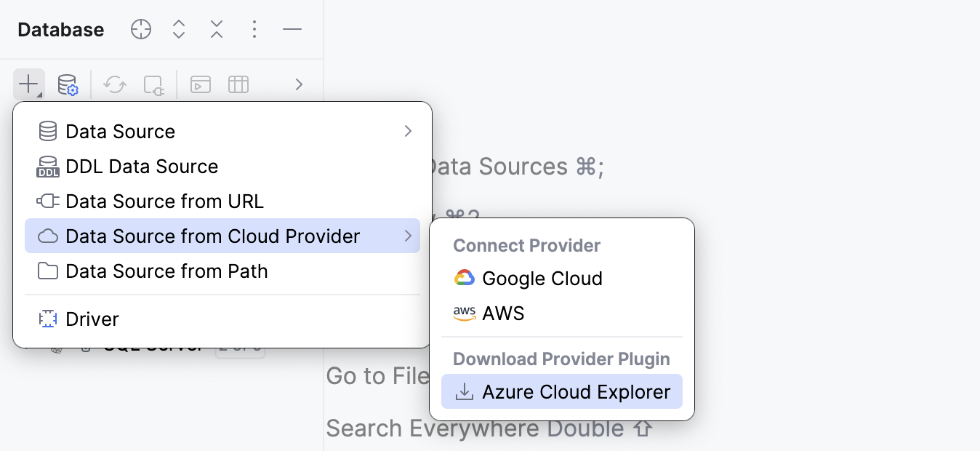The width and height of the screenshot is (980, 451).
Task: Show hidden toolbar actions via chevron
Action: coord(298,84)
